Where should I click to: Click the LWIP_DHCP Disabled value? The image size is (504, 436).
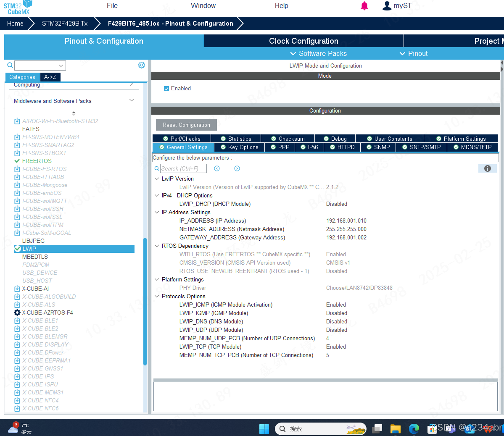click(337, 204)
